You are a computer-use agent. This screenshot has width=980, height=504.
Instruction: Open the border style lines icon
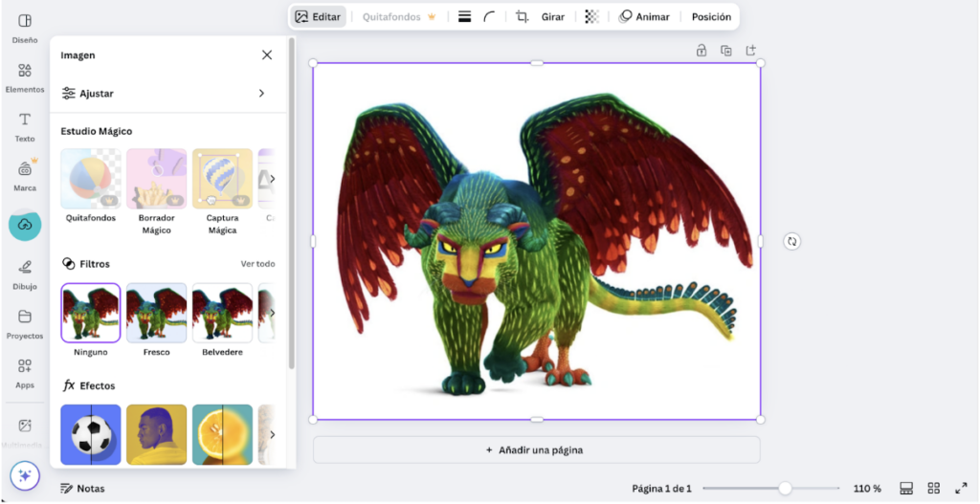click(x=464, y=17)
